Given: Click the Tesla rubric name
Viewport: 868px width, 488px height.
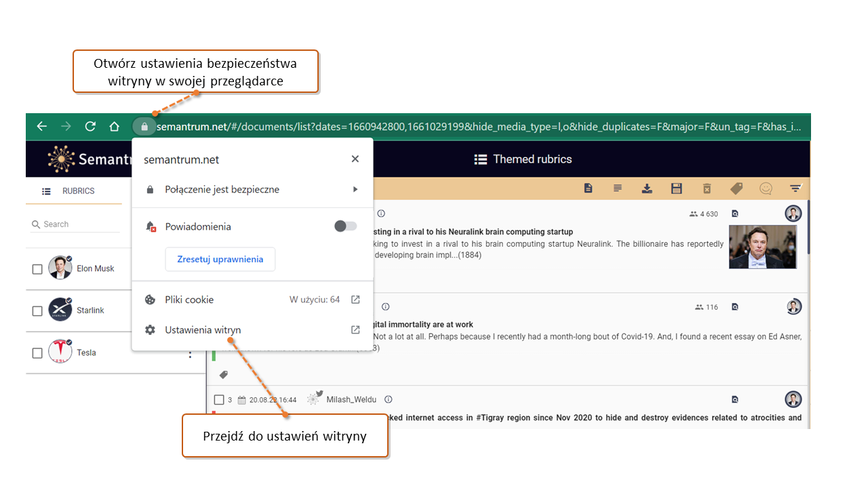Looking at the screenshot, I should tap(86, 352).
